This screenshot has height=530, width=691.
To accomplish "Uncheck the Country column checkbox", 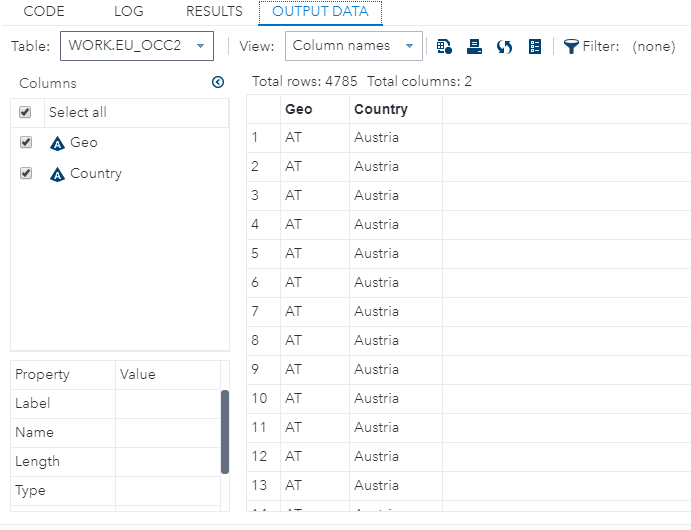I will [26, 174].
